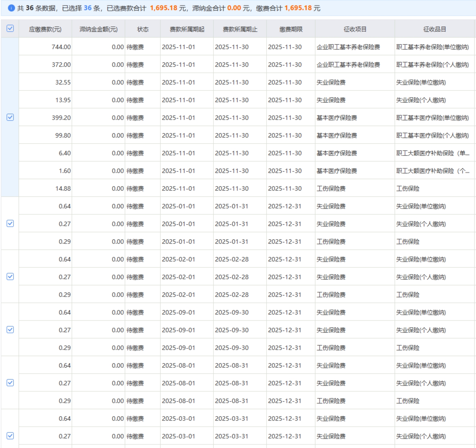This screenshot has height=448, width=476.
Task: Uncheck the 2025-03 period group checkbox
Action: click(x=10, y=436)
